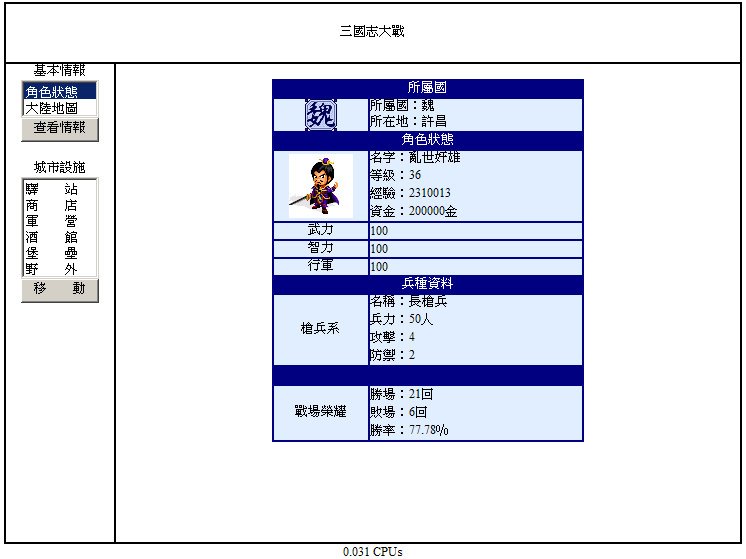This screenshot has height=559, width=746.
Task: Click the 經驗：2310013 value
Action: tap(410, 193)
